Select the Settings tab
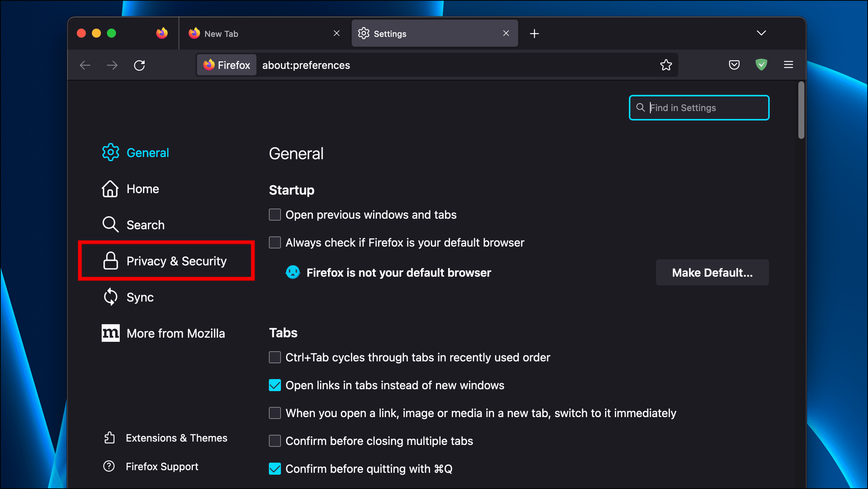 435,34
